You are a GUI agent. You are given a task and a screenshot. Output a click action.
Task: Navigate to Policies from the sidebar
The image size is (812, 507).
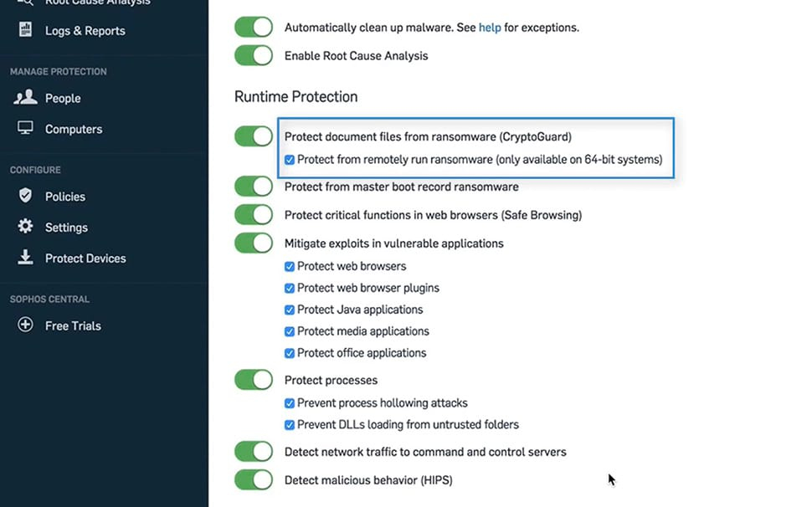[65, 196]
